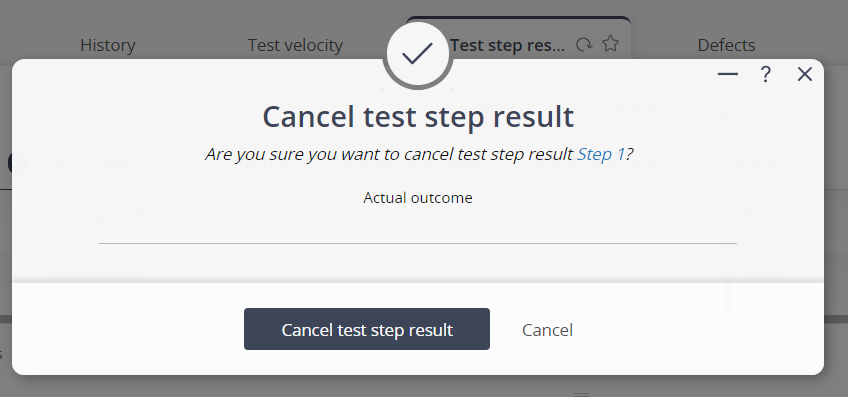Click the Cancel test step result heading
848x397 pixels.
pos(418,116)
